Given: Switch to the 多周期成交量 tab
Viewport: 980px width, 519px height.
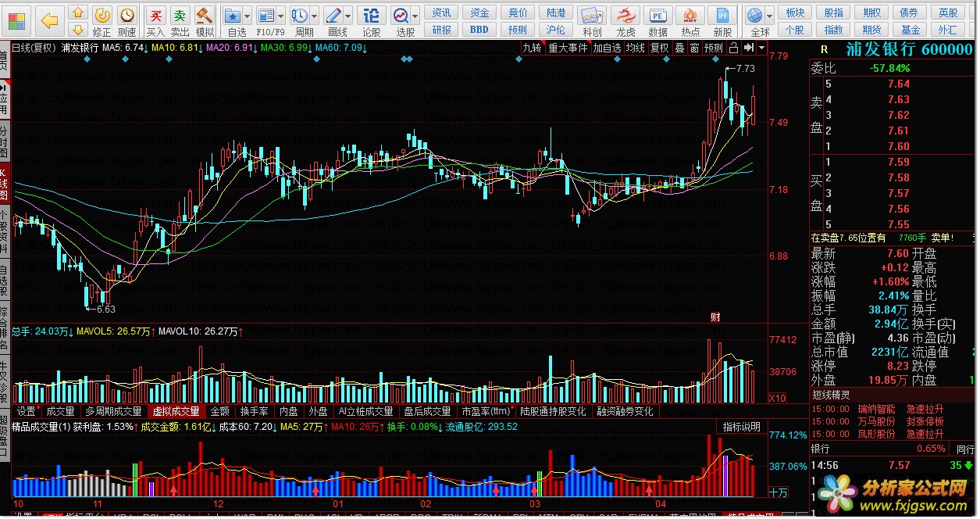Looking at the screenshot, I should pos(113,411).
